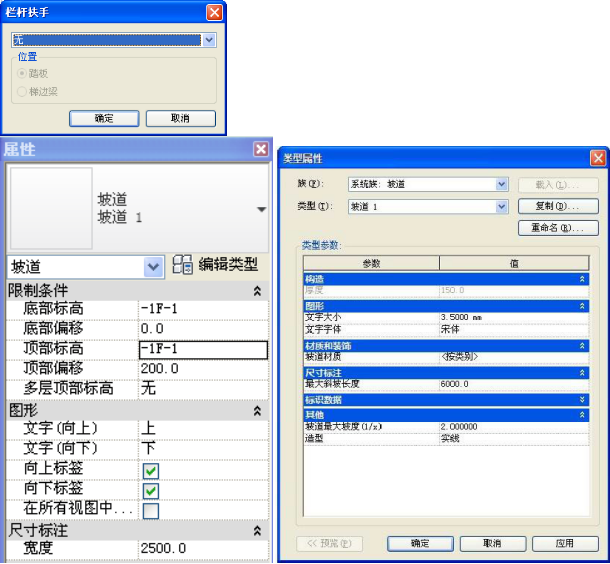The image size is (610, 564).
Task: Collapse the 尺寸标注 group in 类型属性
Action: click(582, 373)
